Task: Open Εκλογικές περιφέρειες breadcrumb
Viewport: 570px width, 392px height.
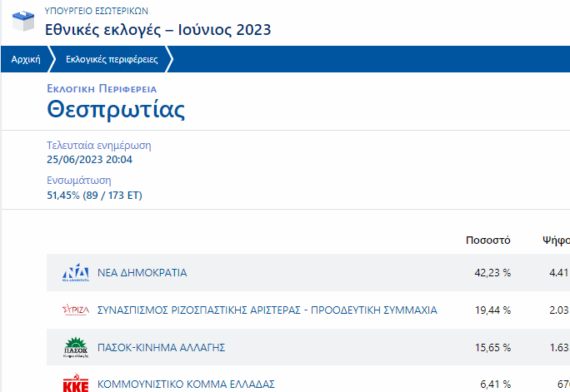Action: coord(112,59)
